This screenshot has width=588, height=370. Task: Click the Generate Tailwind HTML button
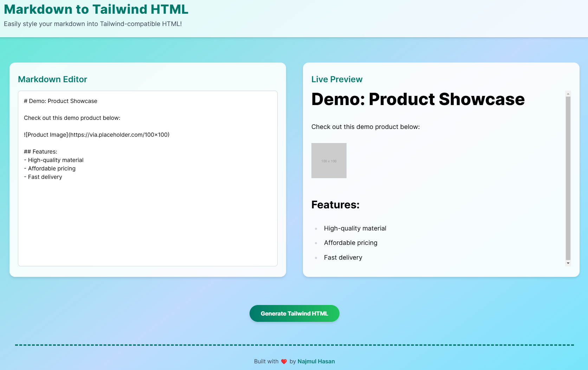pos(294,313)
